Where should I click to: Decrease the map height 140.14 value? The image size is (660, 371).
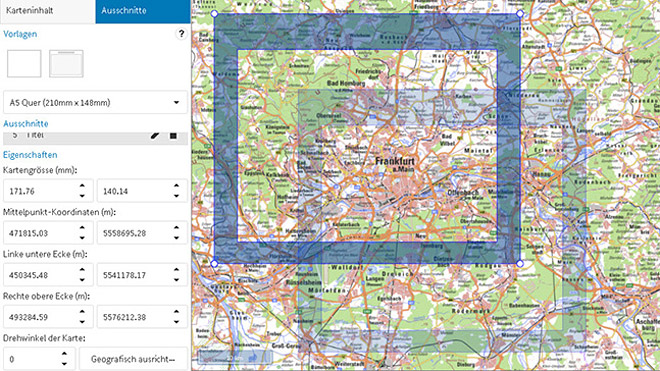point(176,196)
